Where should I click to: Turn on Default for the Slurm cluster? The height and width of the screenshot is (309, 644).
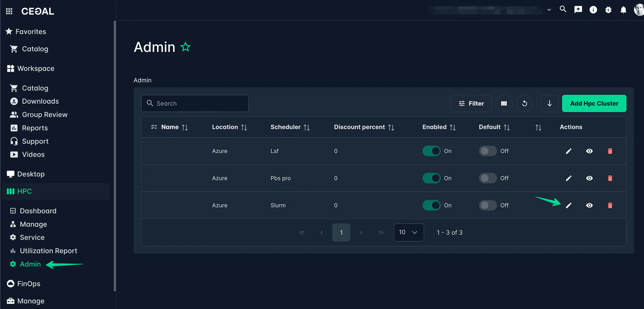tap(488, 205)
